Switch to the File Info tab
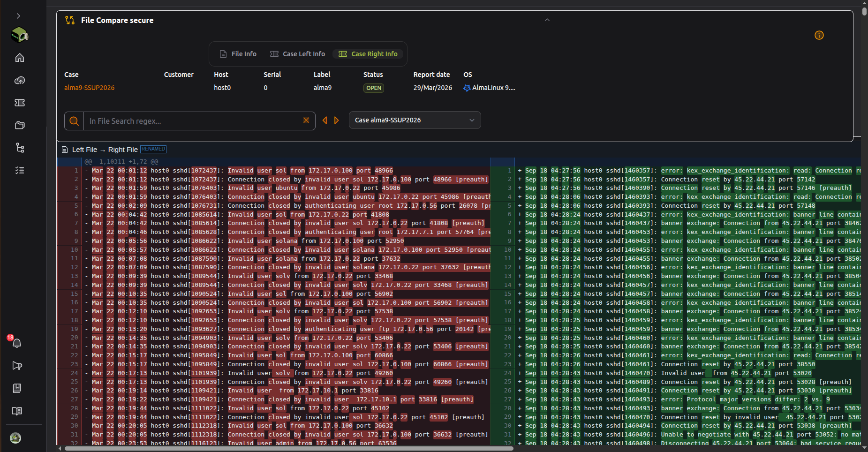 point(238,53)
